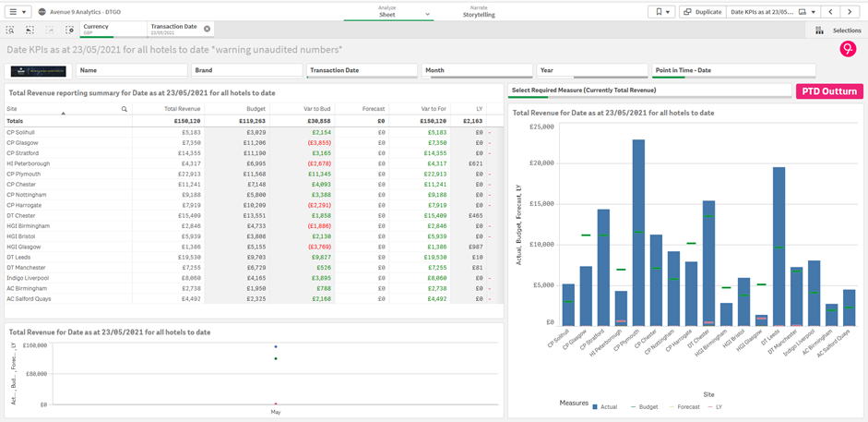Viewport: 868px width, 422px height.
Task: Open the Brand filter pane
Action: [246, 70]
